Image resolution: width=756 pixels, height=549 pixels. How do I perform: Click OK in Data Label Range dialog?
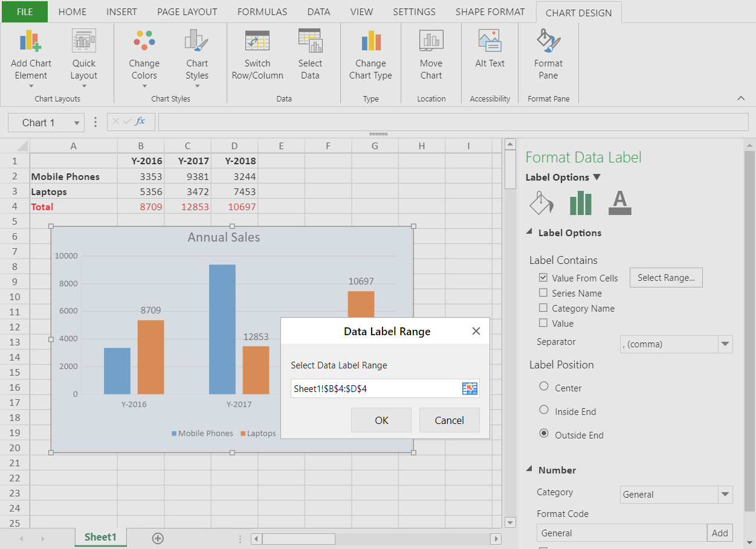381,420
